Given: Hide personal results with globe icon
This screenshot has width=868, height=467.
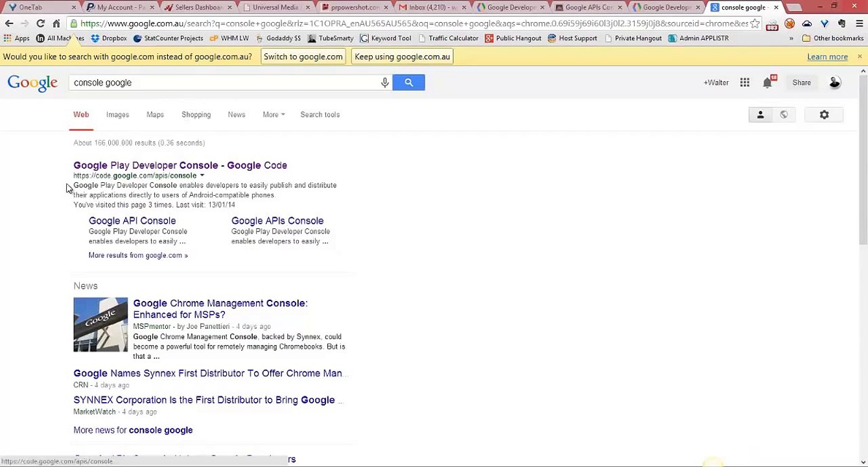Looking at the screenshot, I should click(x=784, y=115).
